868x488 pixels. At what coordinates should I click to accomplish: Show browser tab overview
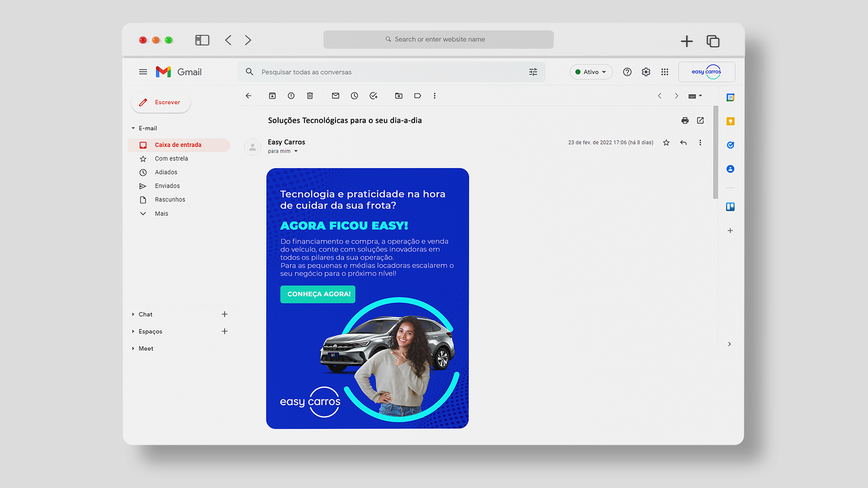(713, 41)
